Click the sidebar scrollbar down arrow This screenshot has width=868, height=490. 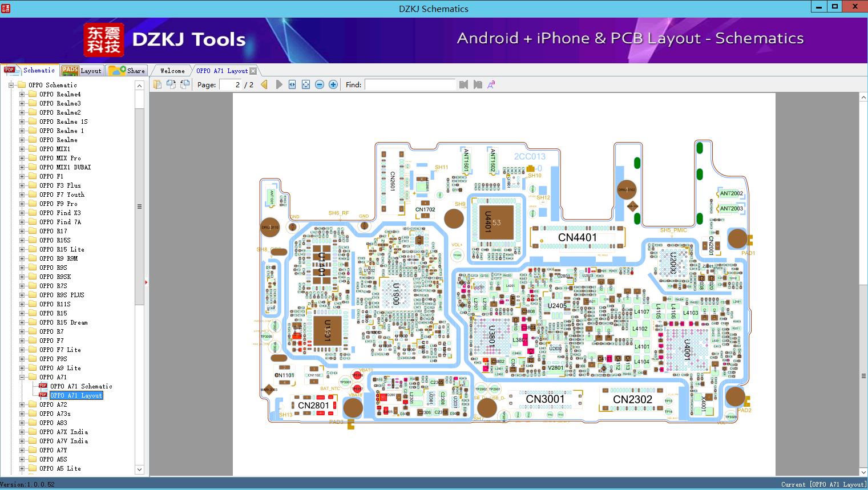click(139, 469)
